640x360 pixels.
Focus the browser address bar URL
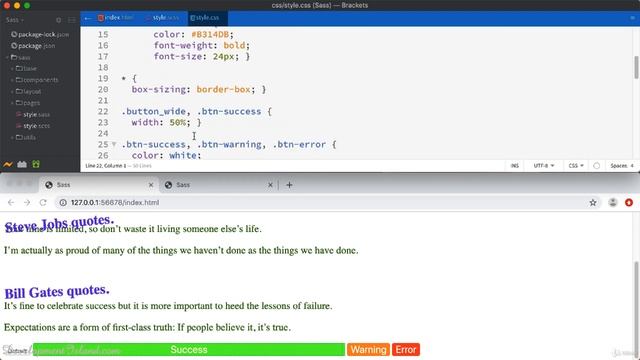[x=115, y=202]
